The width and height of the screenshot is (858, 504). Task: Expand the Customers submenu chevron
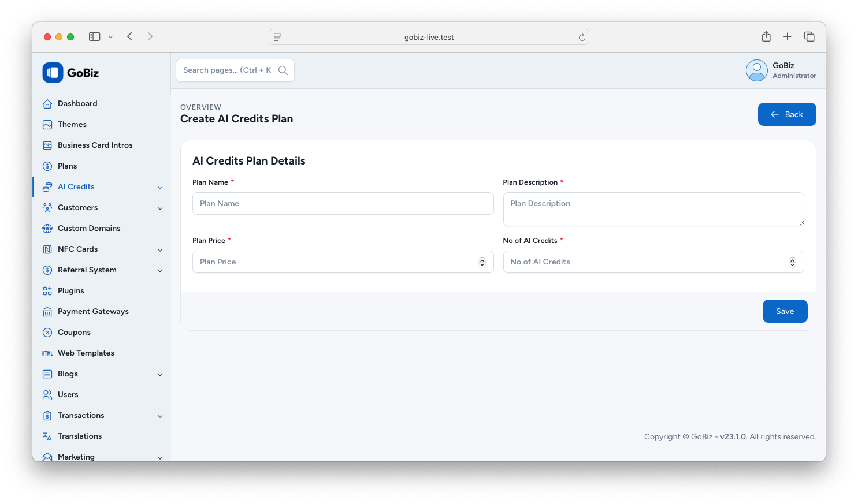coord(160,208)
